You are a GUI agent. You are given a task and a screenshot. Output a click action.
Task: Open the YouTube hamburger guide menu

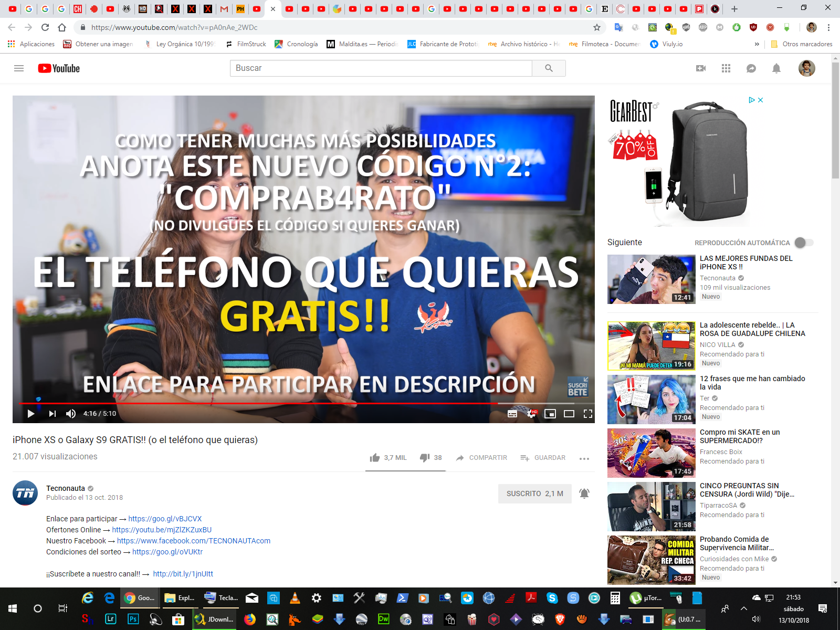click(x=19, y=68)
